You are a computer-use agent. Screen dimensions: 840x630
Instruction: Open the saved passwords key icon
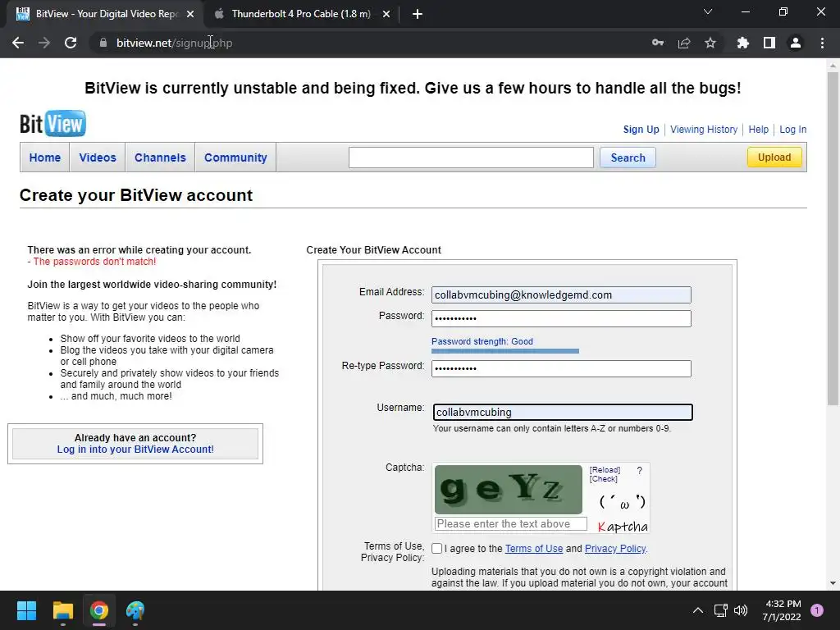tap(658, 43)
